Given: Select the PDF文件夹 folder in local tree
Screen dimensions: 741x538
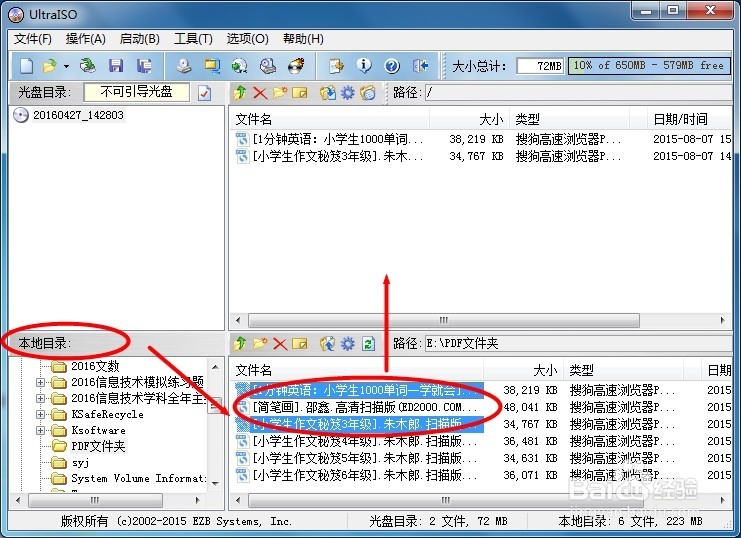Looking at the screenshot, I should (98, 446).
